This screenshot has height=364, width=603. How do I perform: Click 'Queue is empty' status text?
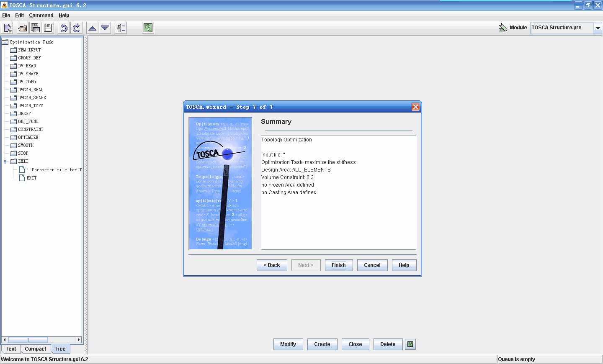(x=516, y=359)
